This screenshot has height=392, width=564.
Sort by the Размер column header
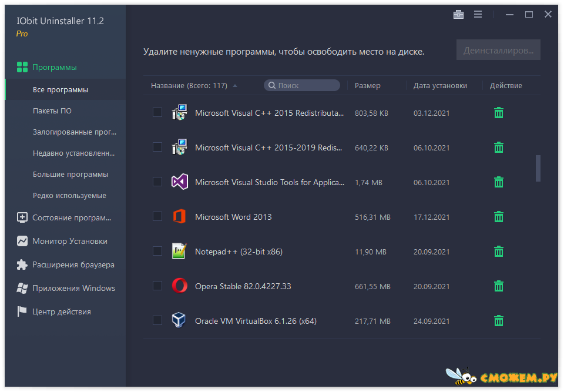[x=367, y=86]
